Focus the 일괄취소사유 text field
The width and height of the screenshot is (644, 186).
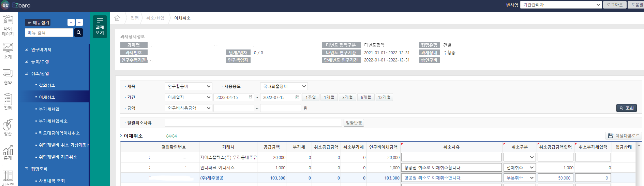tap(253, 123)
